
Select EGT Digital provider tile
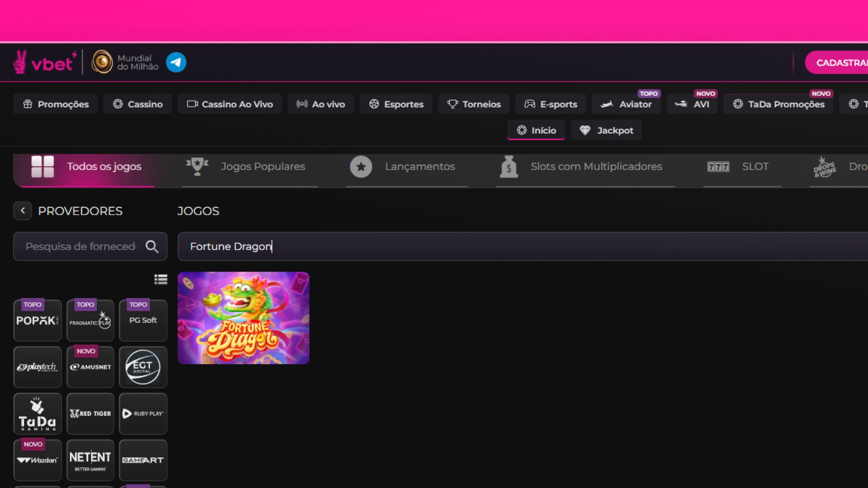(143, 367)
